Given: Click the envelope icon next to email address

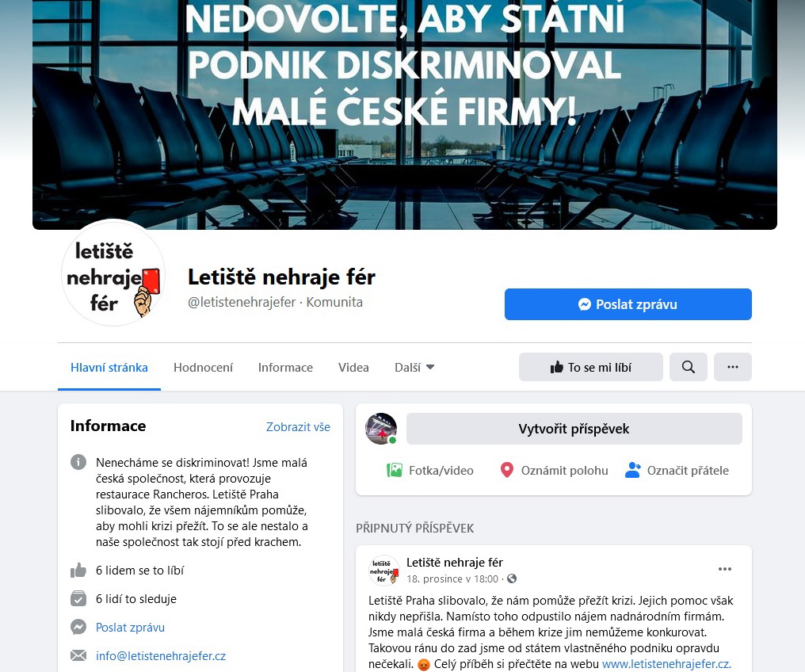Looking at the screenshot, I should (x=78, y=655).
